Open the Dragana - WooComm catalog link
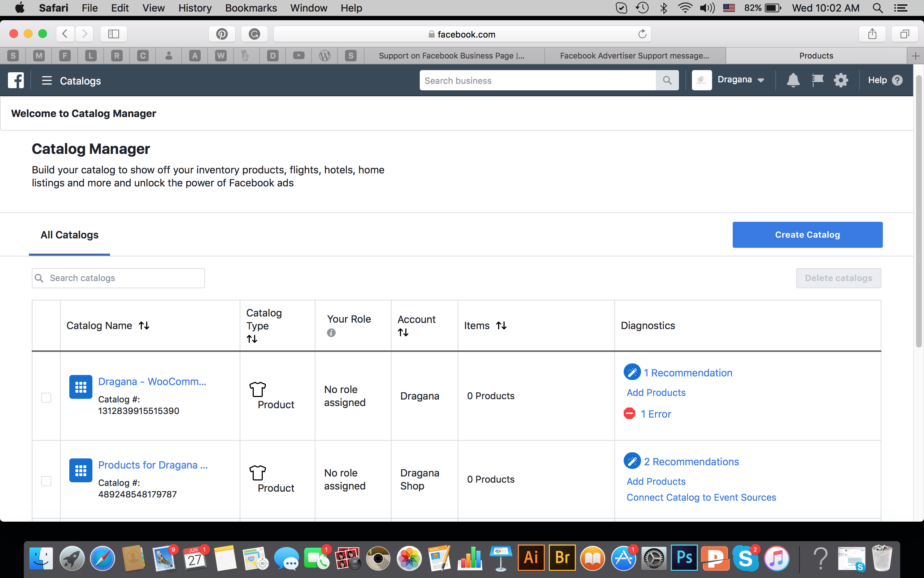This screenshot has width=924, height=578. tap(152, 381)
